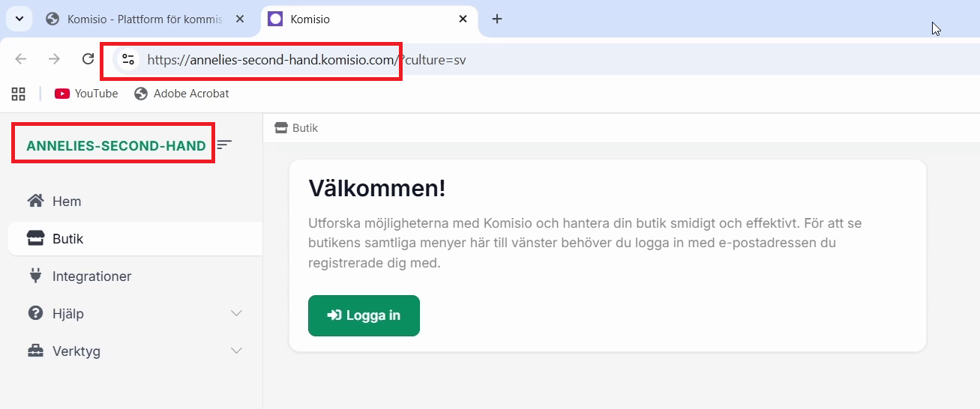Go to Hem in sidebar
Image resolution: width=980 pixels, height=409 pixels.
[135, 202]
